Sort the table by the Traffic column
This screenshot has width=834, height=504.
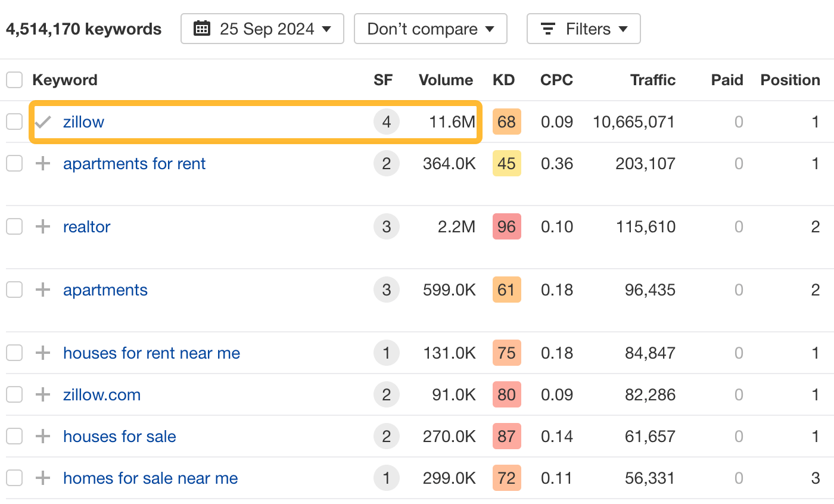pyautogui.click(x=652, y=79)
